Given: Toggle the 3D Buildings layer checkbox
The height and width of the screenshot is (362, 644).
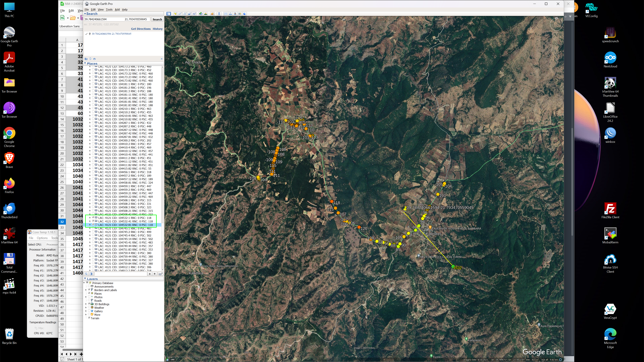Looking at the screenshot, I should (x=89, y=304).
